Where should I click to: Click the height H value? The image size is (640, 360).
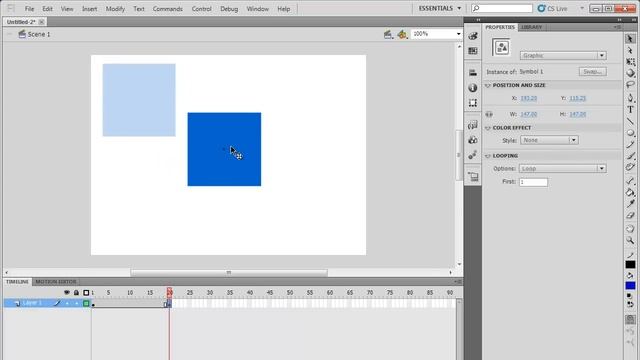tap(578, 114)
